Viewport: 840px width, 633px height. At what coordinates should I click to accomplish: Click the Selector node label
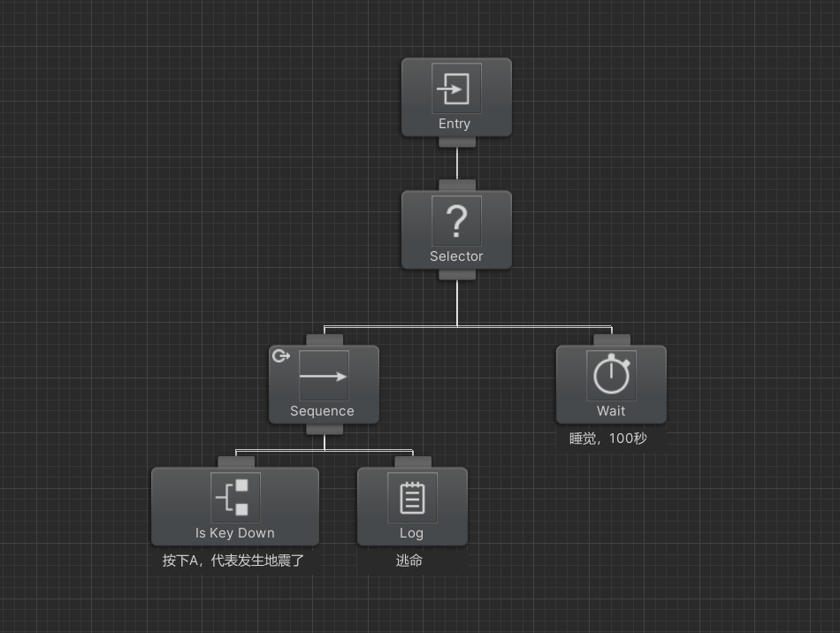tap(456, 256)
